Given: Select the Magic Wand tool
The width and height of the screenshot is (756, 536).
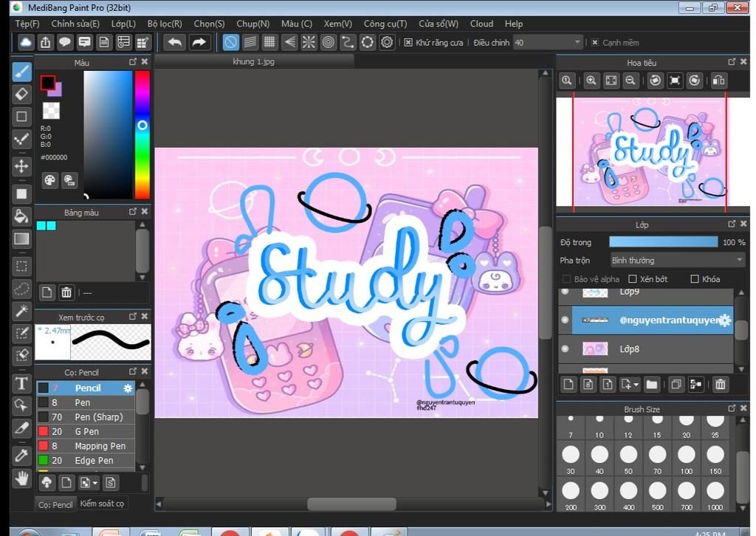Looking at the screenshot, I should tap(21, 311).
